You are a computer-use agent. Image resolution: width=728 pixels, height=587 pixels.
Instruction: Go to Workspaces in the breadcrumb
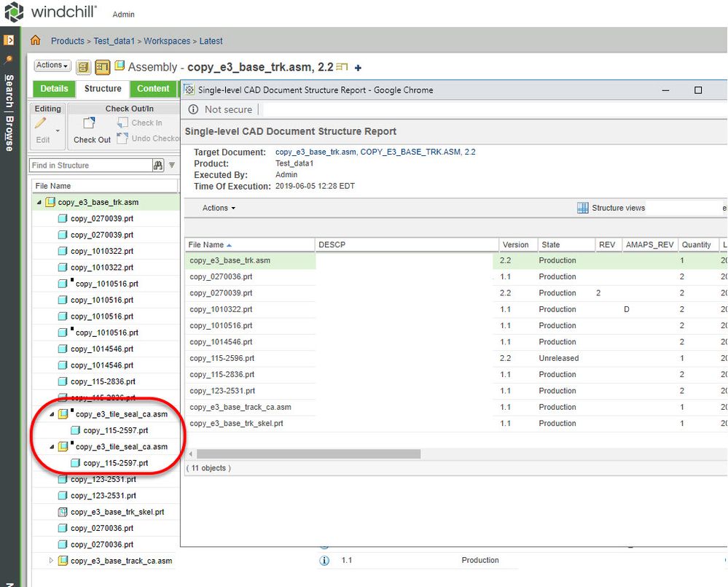point(167,41)
